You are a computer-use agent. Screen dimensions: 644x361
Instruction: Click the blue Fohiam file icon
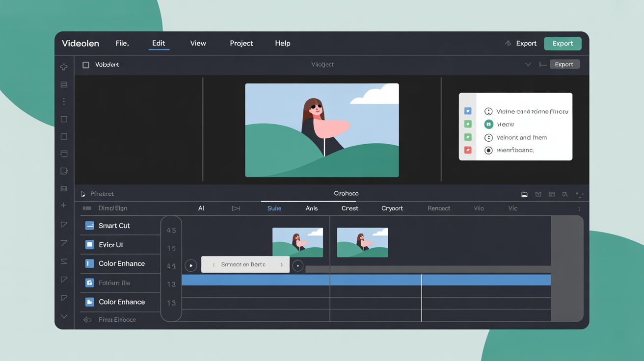coord(89,283)
